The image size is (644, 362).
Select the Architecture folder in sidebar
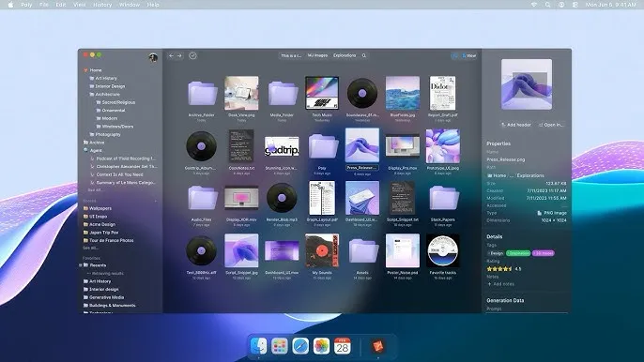105,94
